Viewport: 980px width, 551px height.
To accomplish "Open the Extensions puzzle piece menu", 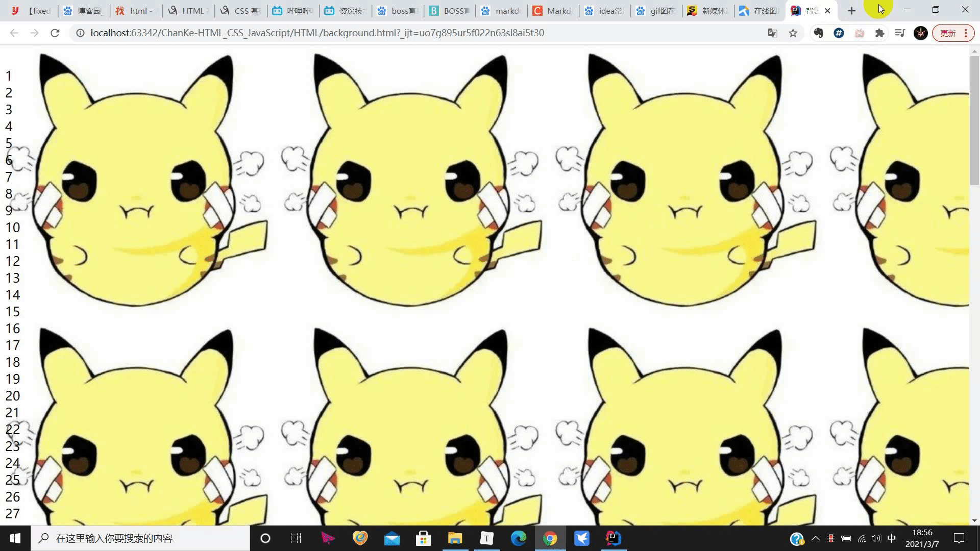I will coord(879,33).
